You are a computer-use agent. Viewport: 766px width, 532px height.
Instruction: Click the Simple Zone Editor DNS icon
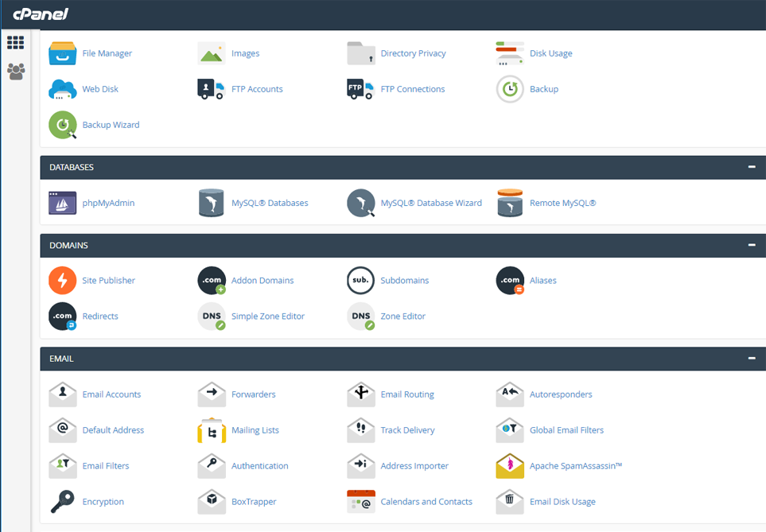212,316
